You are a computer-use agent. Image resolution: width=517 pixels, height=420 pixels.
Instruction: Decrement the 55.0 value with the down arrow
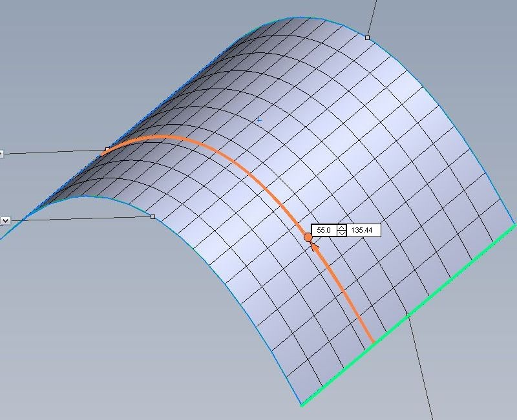coord(342,233)
